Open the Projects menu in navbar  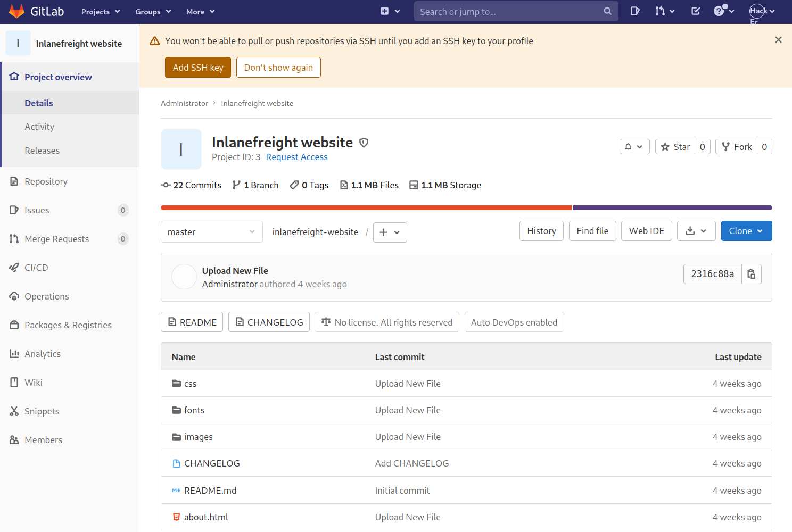101,12
